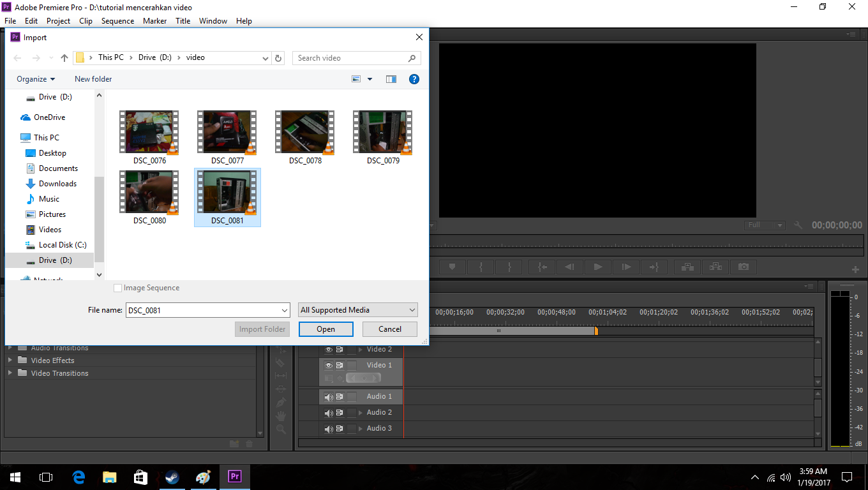Go up one folder level in Import dialog
Screen dimensions: 868x490
(64, 58)
